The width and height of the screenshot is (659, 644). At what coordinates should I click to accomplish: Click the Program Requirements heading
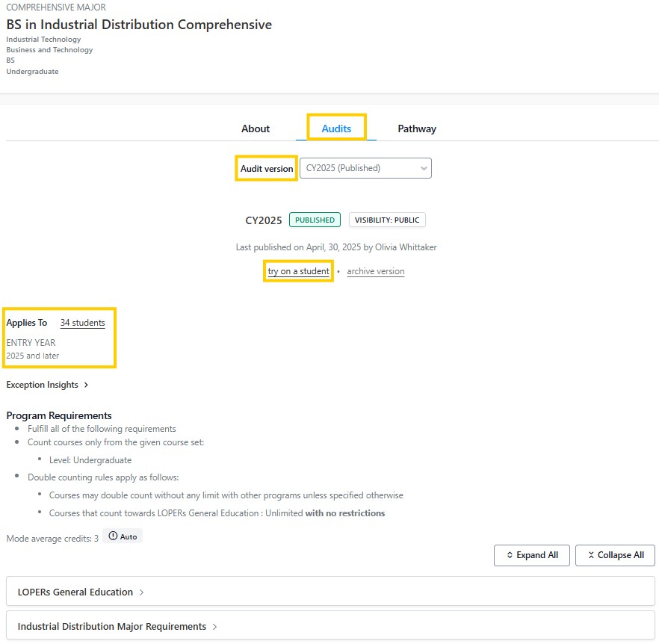click(x=59, y=415)
